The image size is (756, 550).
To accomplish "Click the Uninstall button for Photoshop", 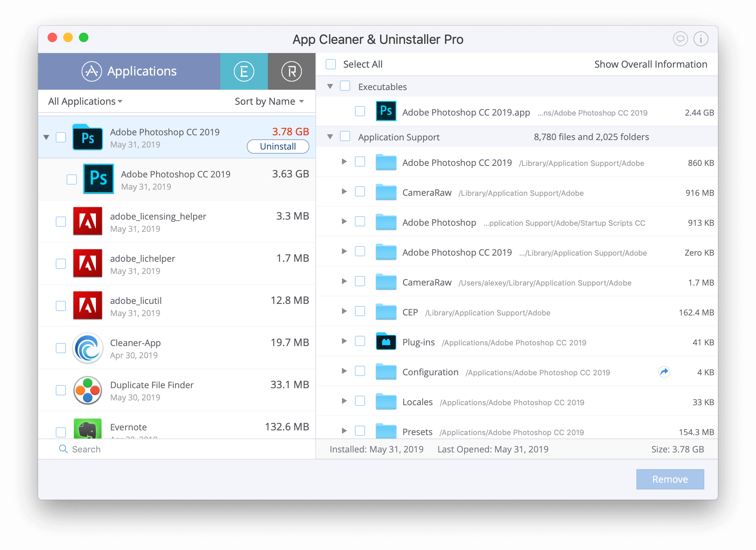I will [277, 146].
